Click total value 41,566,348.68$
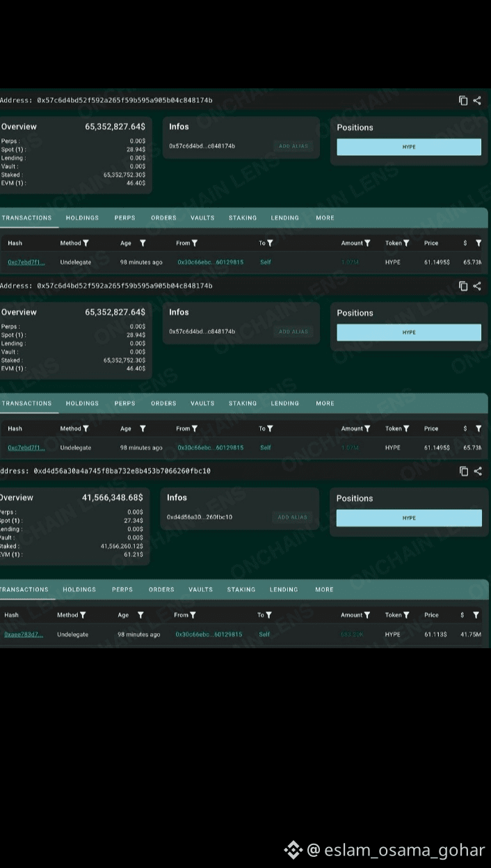Screen dimensions: 491x868 coord(113,497)
